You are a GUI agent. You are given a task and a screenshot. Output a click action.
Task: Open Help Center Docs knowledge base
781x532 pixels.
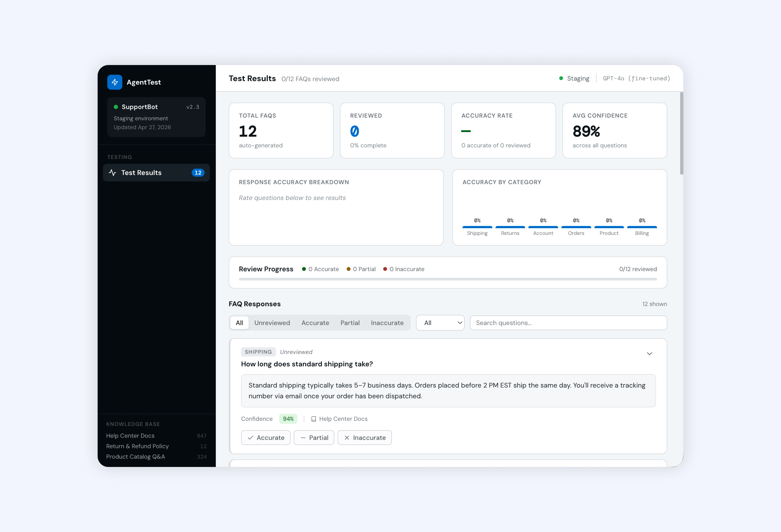click(x=156, y=436)
